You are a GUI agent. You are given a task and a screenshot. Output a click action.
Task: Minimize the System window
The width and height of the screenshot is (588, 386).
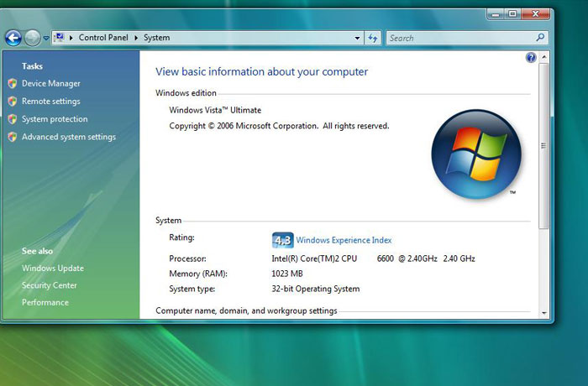point(496,14)
